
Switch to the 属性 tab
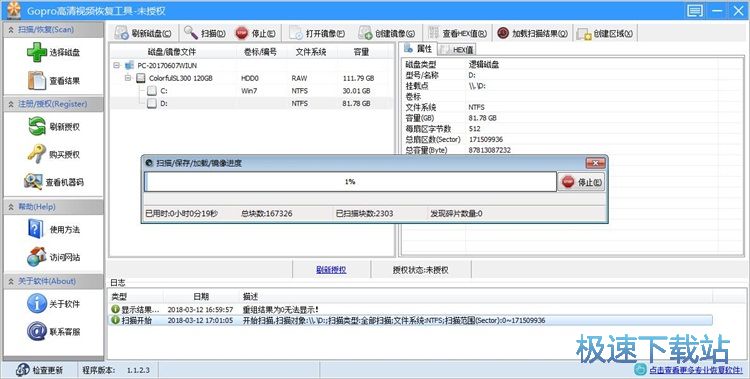(x=419, y=49)
